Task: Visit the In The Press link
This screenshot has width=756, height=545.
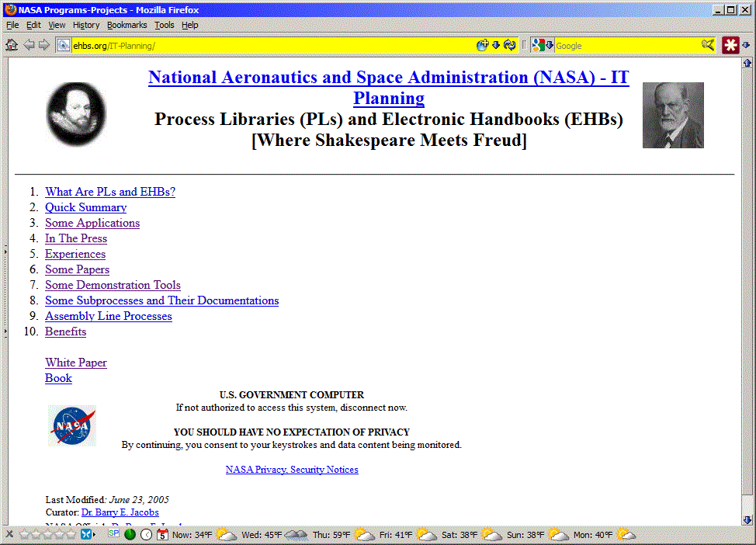Action: (76, 238)
